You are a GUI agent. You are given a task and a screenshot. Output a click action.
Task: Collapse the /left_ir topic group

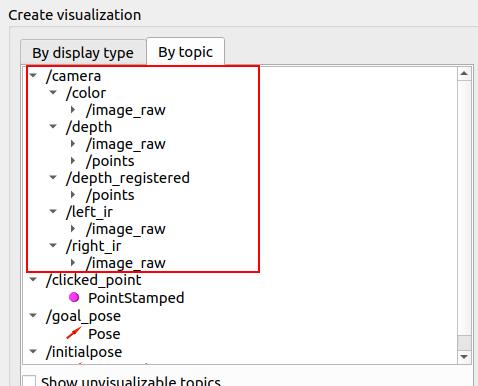[x=53, y=211]
